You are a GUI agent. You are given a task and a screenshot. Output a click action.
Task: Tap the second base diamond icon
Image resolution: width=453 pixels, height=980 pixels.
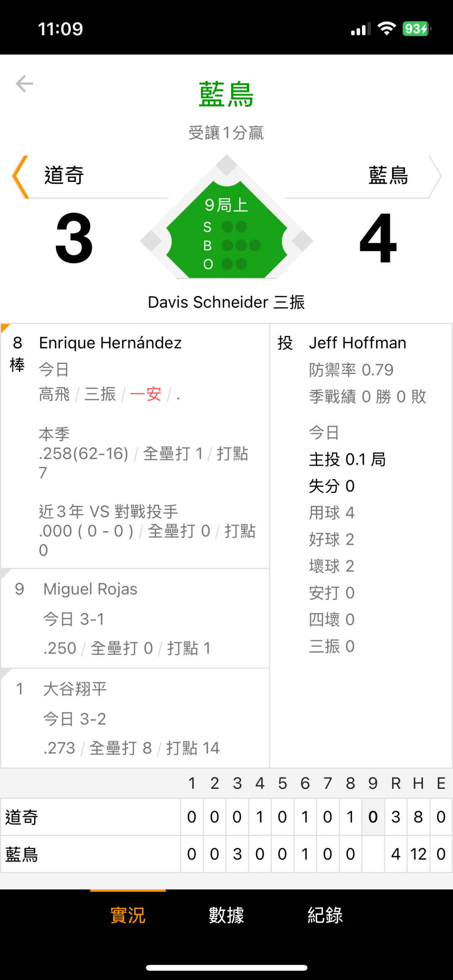(226, 165)
